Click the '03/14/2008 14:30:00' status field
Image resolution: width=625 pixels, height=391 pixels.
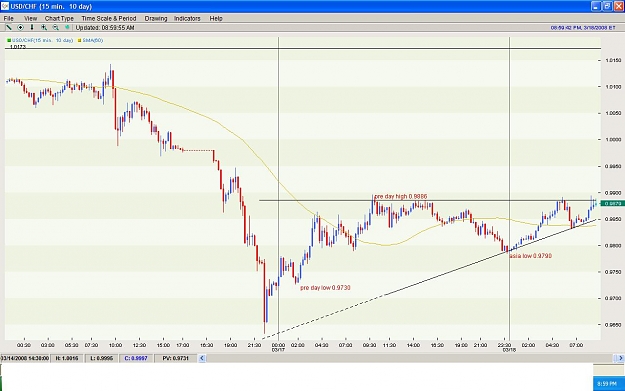[25, 358]
